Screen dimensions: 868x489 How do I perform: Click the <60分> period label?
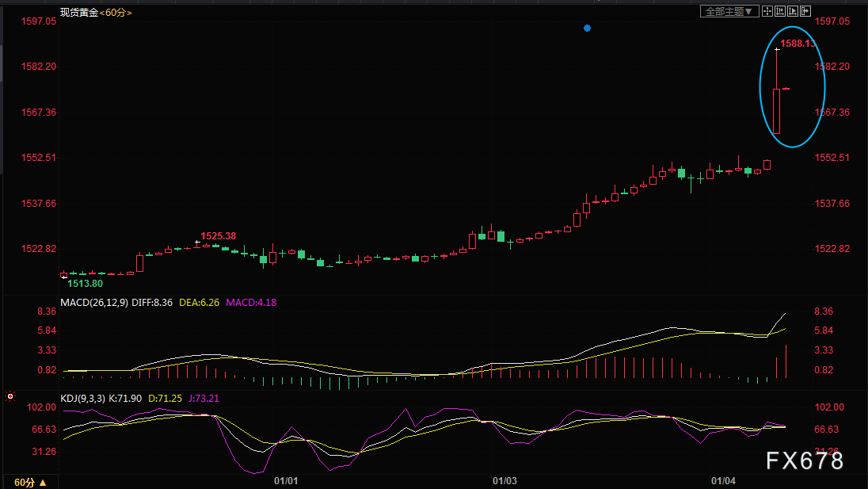pos(116,12)
